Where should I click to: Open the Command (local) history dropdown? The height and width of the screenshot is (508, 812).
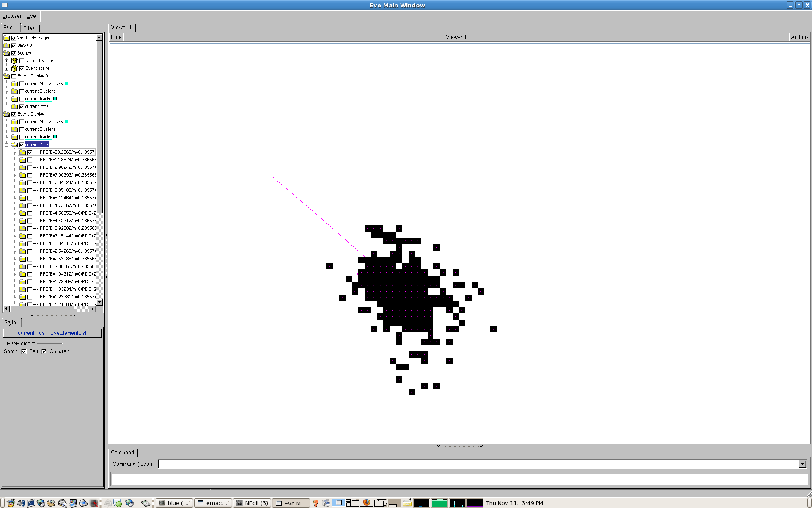pos(802,464)
